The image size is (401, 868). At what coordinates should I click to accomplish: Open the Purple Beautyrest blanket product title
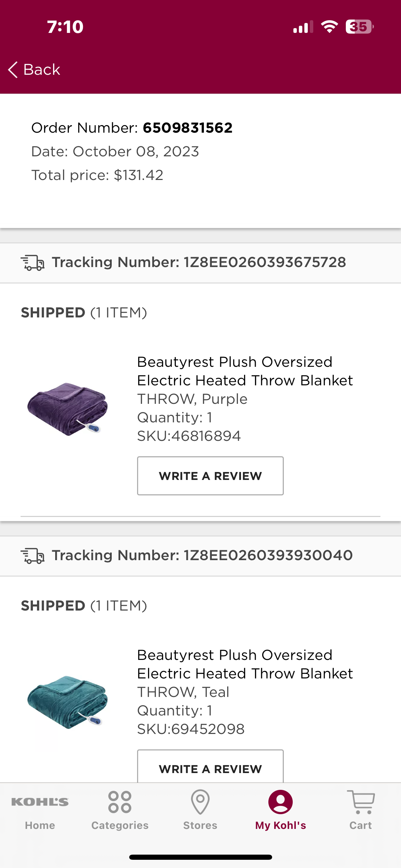coord(245,371)
